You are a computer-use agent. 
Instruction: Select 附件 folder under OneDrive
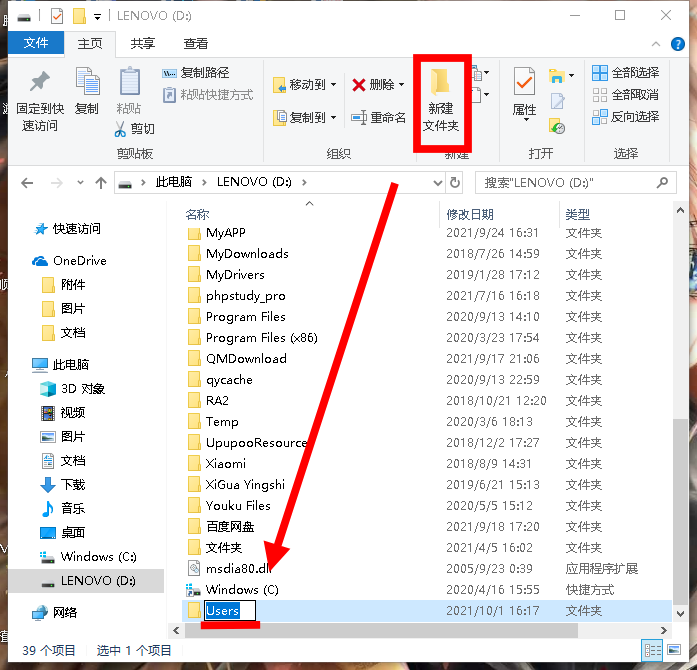[x=64, y=285]
